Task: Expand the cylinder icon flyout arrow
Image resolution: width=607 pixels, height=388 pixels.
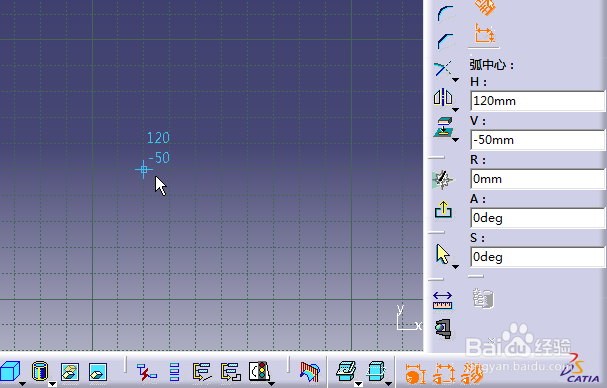Action: point(52,384)
